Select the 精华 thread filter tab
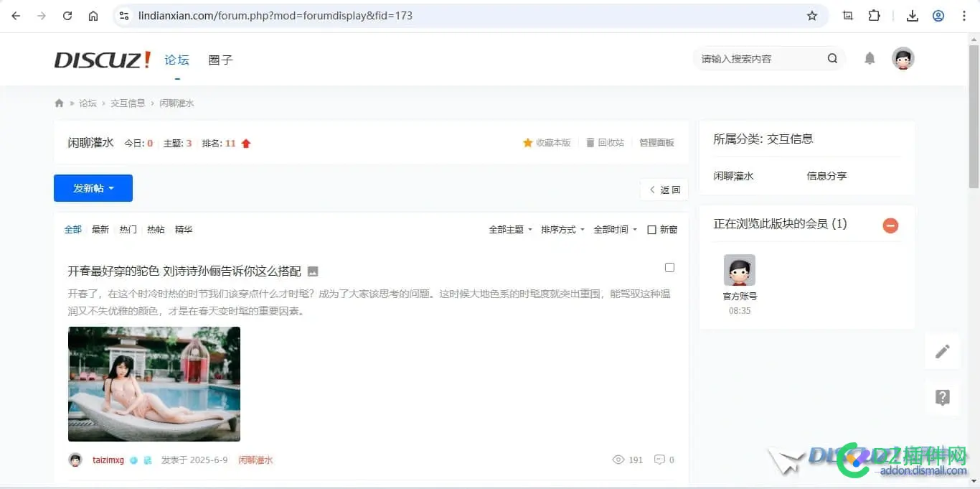 coord(184,230)
